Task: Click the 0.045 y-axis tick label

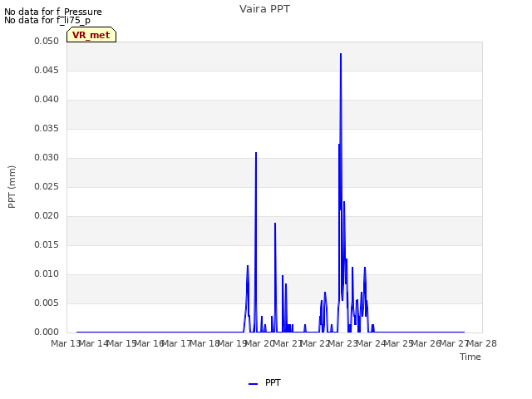Action: tap(47, 70)
